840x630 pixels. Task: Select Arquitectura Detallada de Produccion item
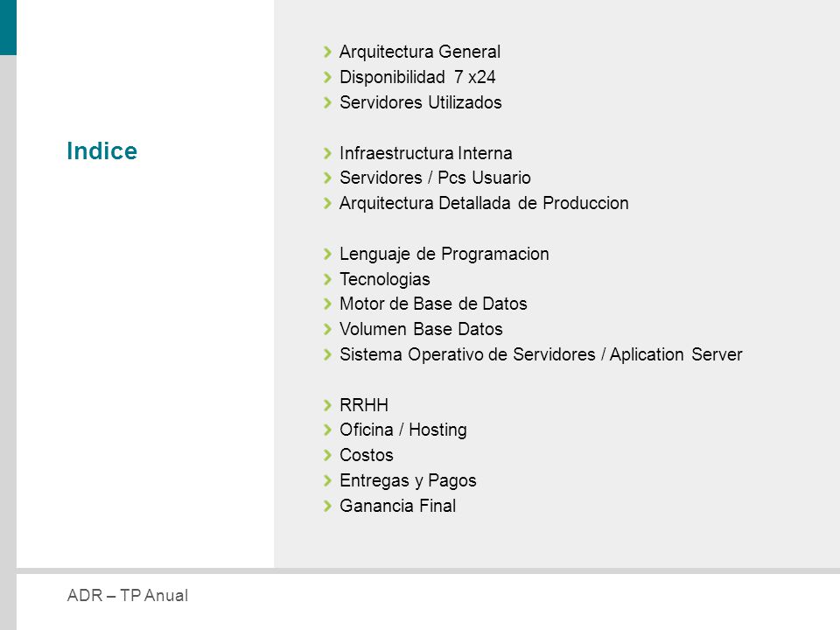point(484,204)
